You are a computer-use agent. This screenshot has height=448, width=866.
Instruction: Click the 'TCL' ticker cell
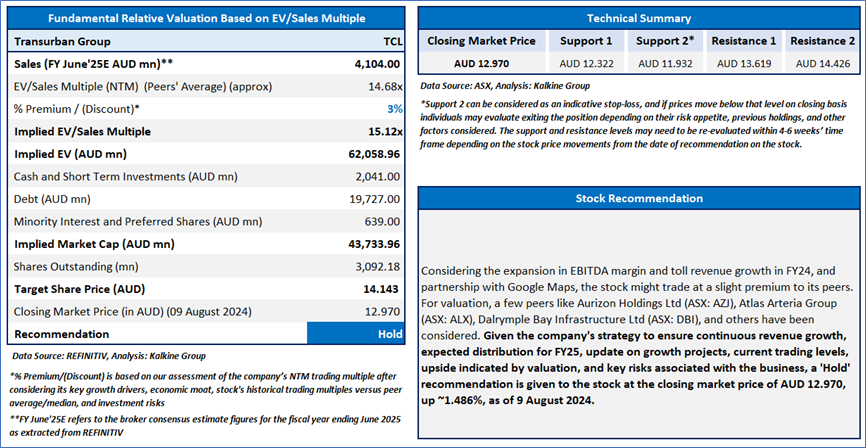[393, 41]
